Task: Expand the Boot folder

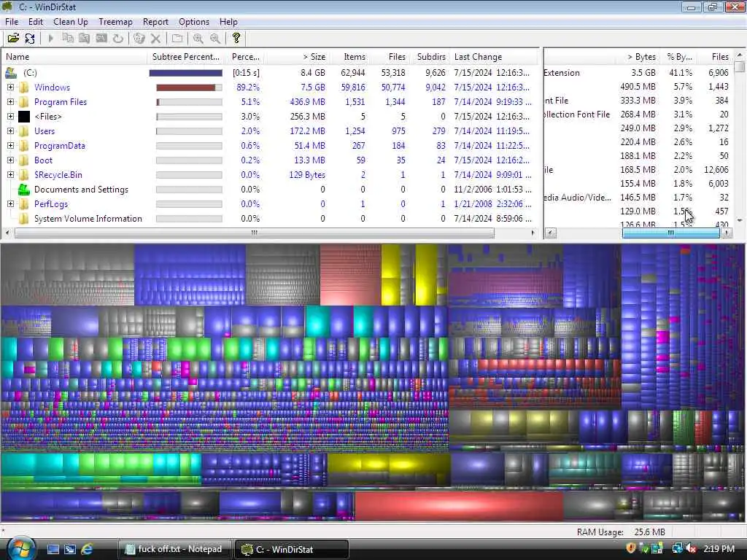Action: click(x=10, y=160)
